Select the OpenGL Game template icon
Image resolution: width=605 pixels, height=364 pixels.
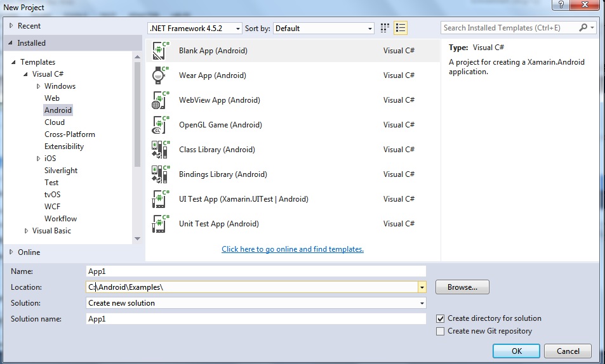[161, 124]
